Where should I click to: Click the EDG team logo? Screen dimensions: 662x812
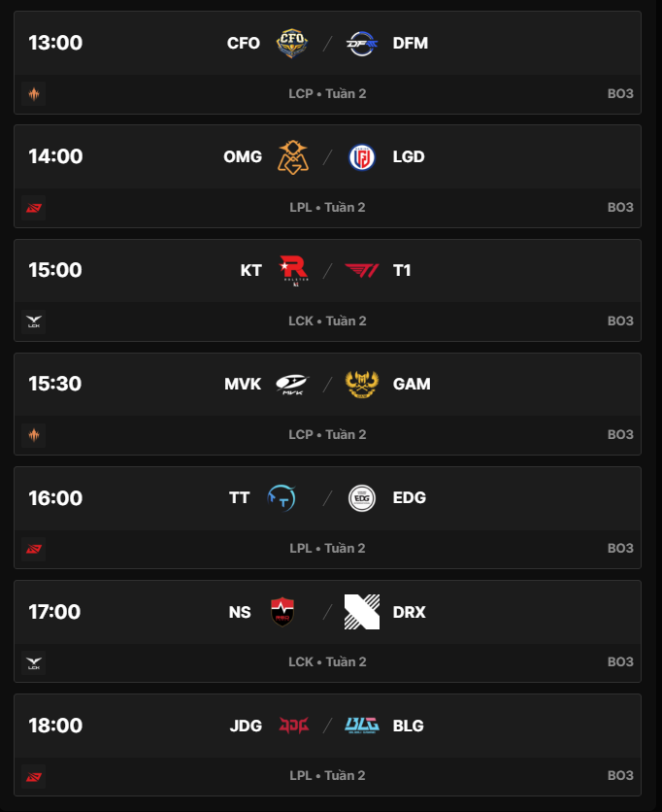[361, 498]
